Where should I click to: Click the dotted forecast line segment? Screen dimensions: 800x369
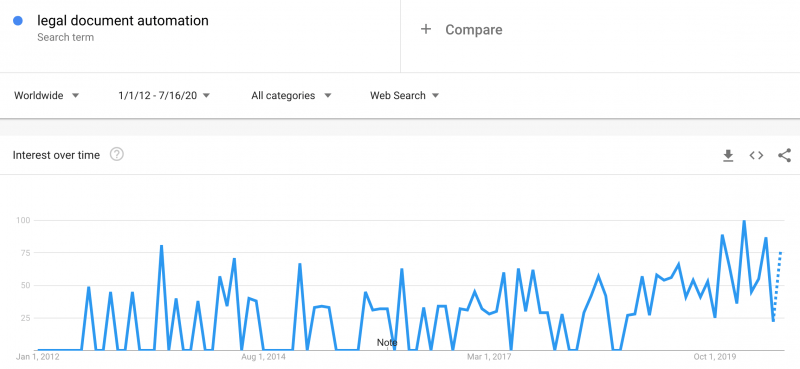tap(777, 286)
